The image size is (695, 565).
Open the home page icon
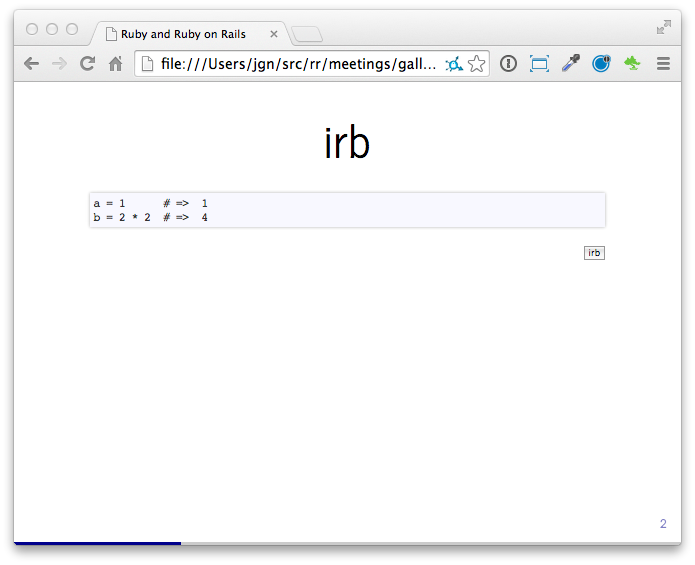[116, 64]
